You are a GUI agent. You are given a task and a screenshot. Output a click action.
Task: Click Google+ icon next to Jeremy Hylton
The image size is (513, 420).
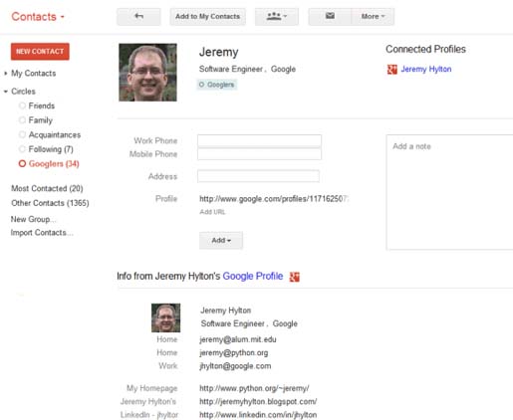[x=392, y=70]
